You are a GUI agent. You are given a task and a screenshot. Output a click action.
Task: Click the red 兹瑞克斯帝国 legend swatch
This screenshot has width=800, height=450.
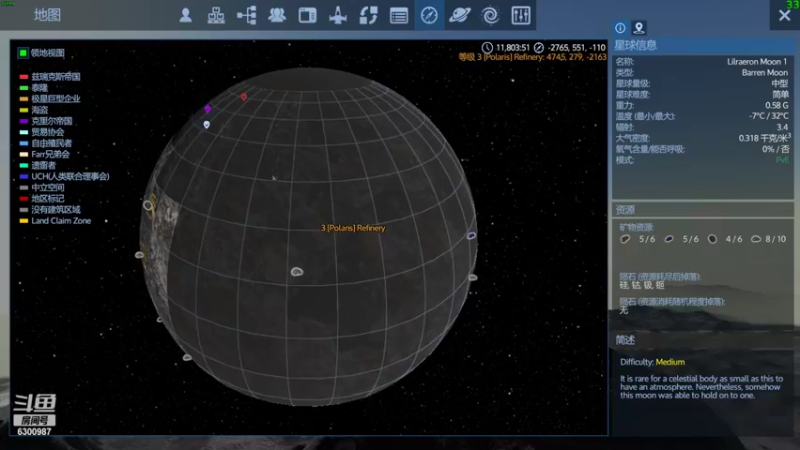(x=23, y=77)
